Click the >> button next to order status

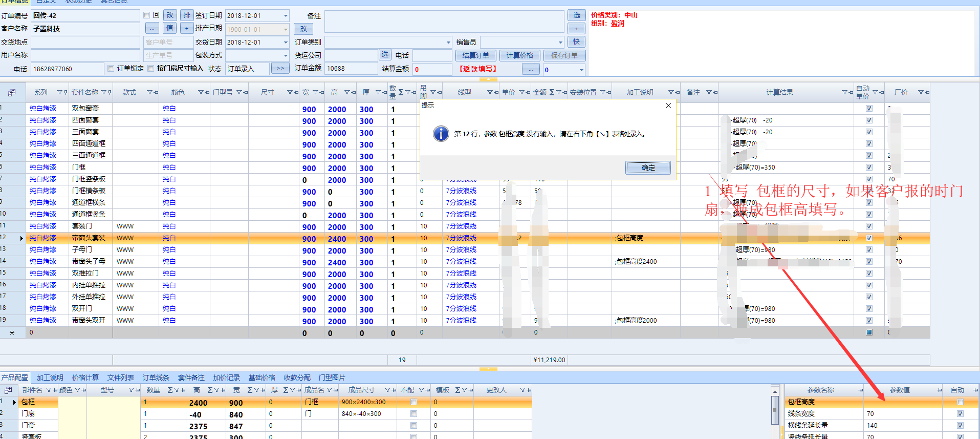280,68
